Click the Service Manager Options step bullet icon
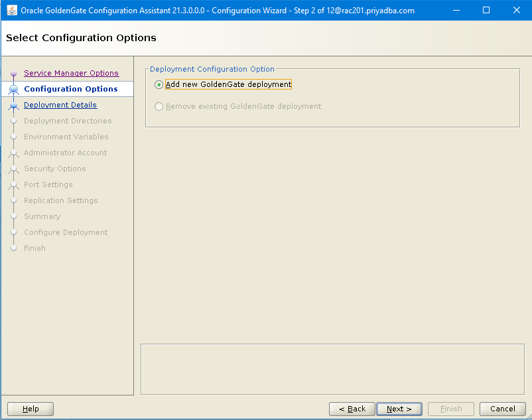Viewport: 532px width, 420px height. point(13,73)
